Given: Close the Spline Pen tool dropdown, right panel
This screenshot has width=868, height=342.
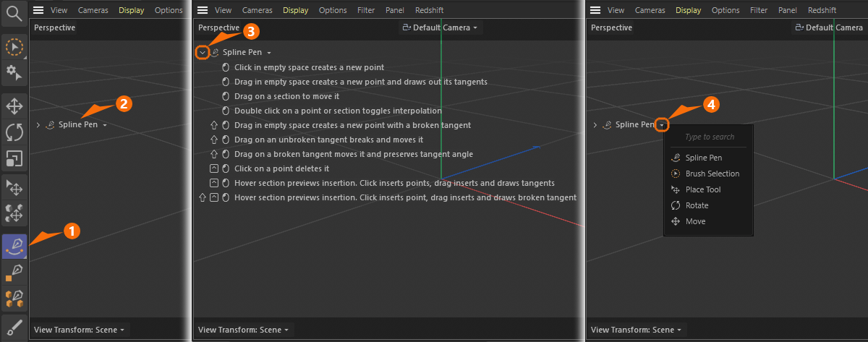Looking at the screenshot, I should [x=662, y=125].
